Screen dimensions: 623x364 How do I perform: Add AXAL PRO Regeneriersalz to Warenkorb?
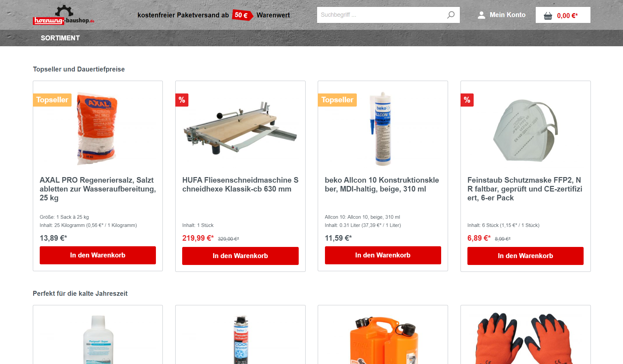[x=98, y=255]
